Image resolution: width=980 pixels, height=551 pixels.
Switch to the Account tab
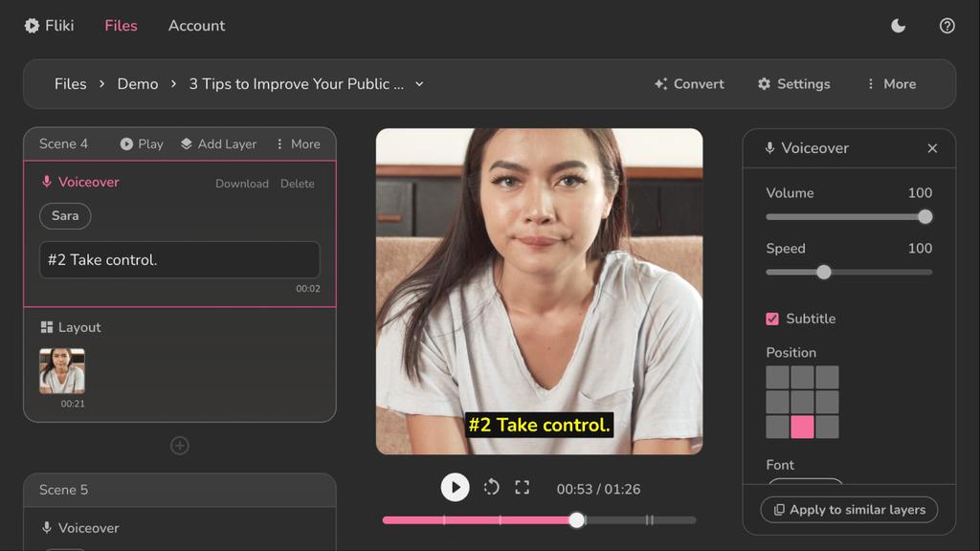point(196,26)
